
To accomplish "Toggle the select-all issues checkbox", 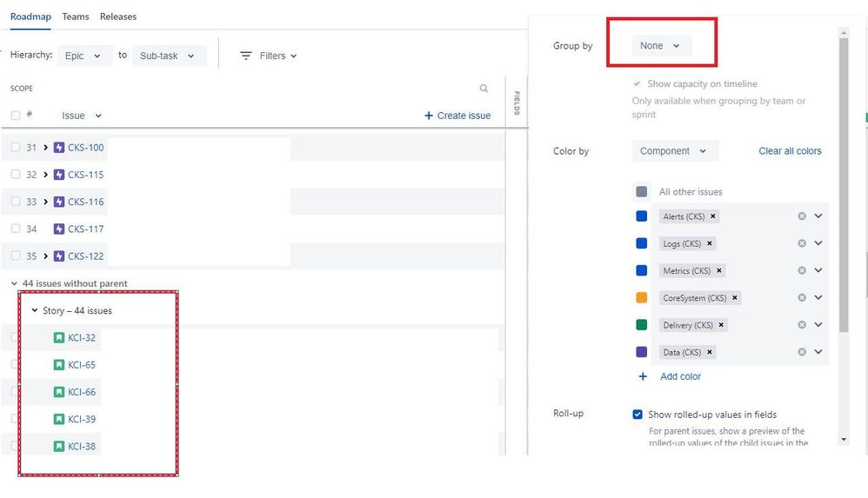I will pyautogui.click(x=16, y=115).
